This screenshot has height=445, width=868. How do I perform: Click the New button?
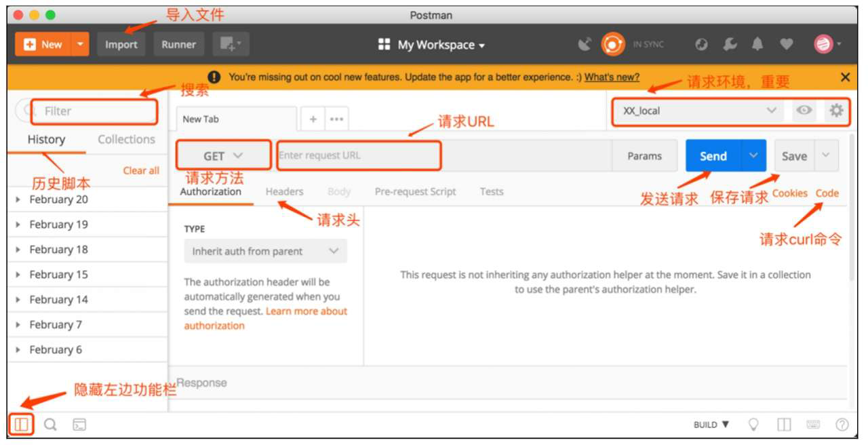[43, 45]
